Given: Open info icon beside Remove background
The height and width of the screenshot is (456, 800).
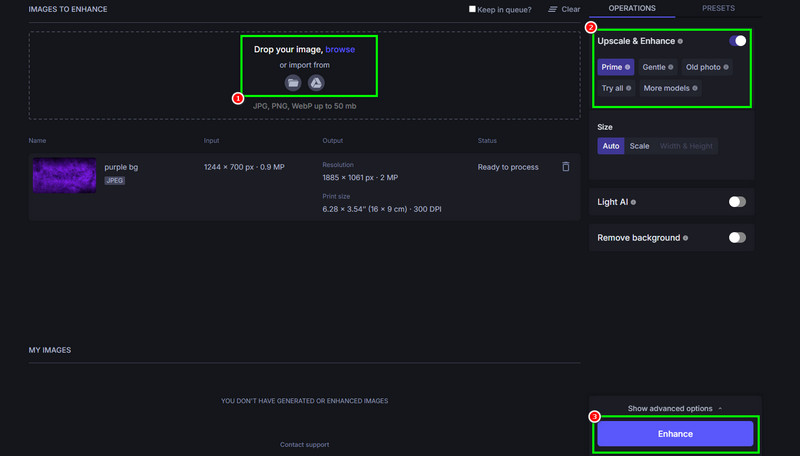Looking at the screenshot, I should point(685,238).
